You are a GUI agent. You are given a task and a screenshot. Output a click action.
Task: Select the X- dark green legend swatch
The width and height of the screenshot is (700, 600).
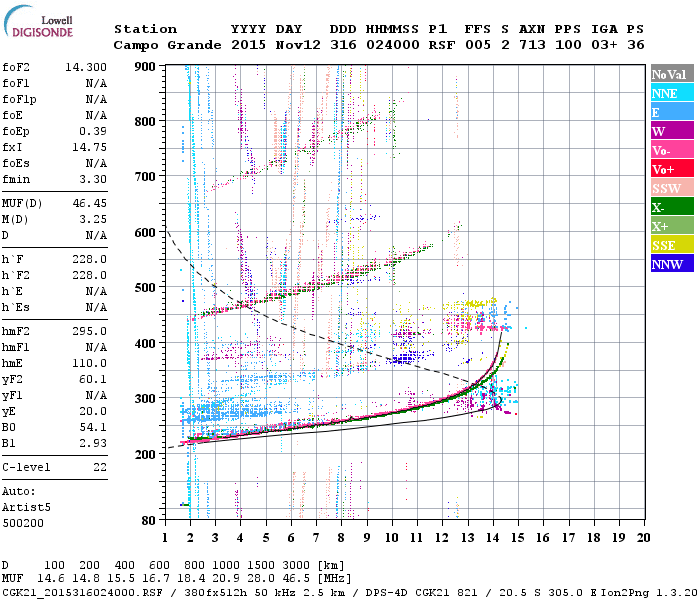coord(672,207)
